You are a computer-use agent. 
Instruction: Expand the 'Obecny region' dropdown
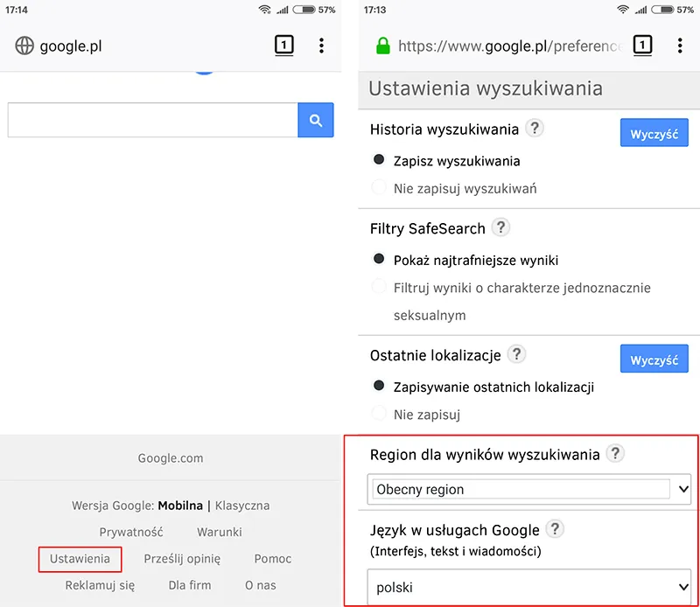[530, 489]
